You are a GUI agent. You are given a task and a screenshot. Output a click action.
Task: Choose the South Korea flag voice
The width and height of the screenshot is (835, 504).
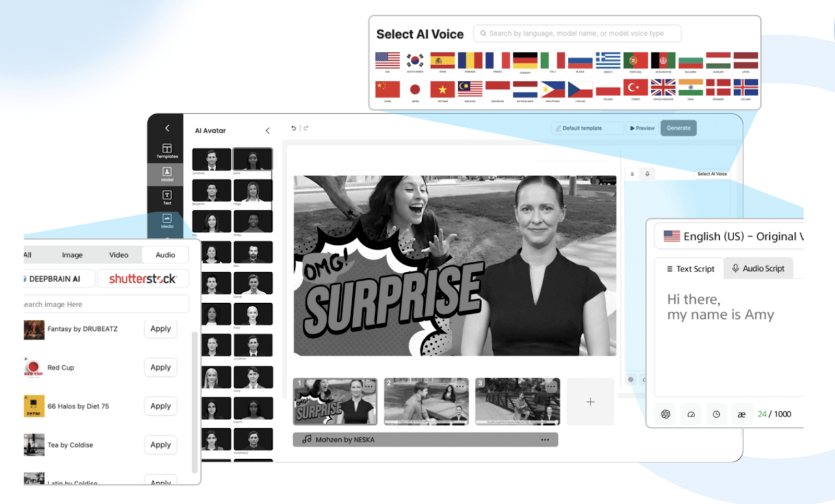tap(415, 61)
